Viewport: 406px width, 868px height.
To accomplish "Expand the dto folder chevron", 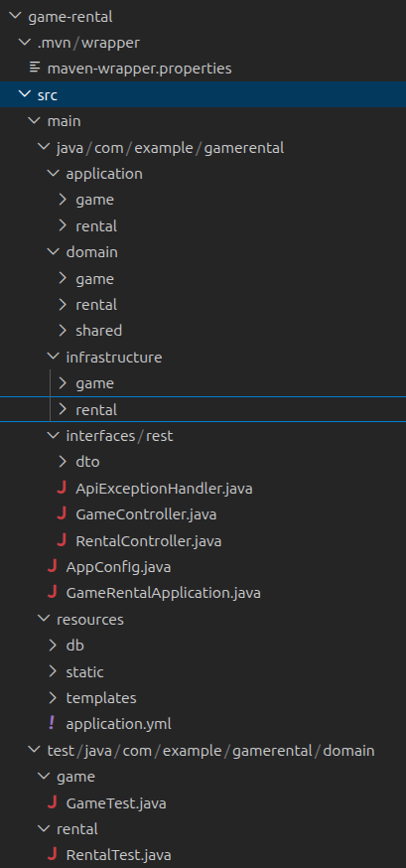I will point(63,461).
